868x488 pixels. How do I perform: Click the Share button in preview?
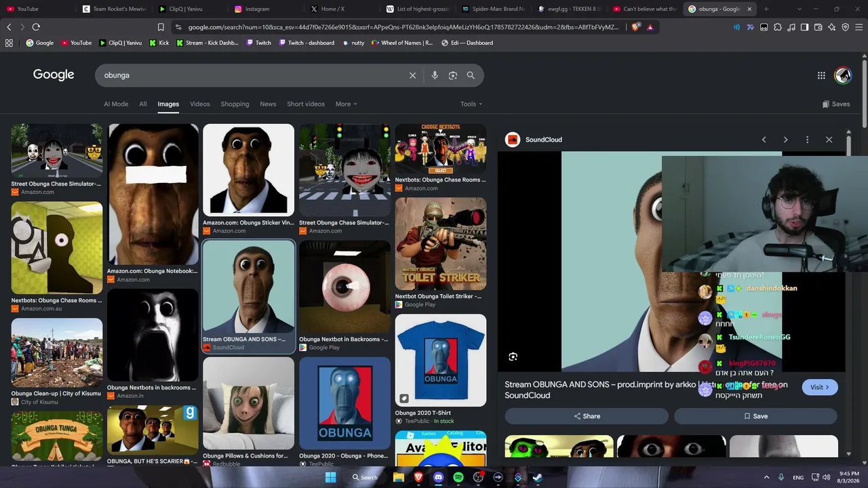pos(587,416)
